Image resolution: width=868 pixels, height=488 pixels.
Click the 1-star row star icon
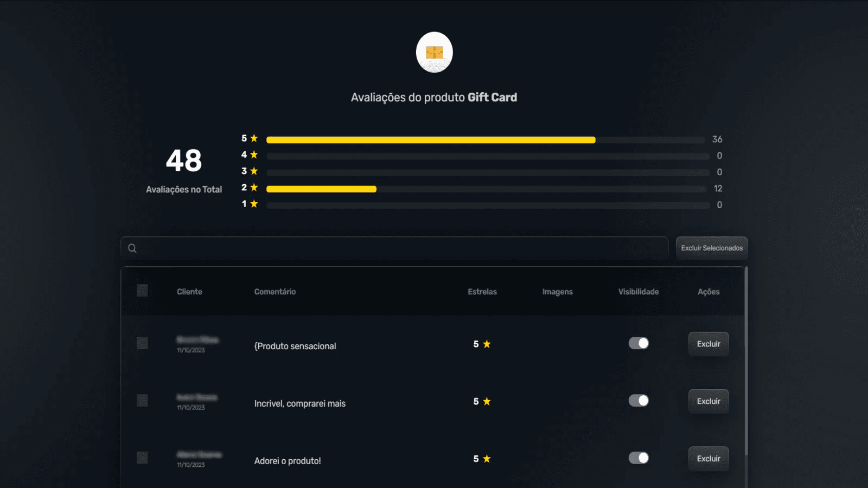point(253,204)
